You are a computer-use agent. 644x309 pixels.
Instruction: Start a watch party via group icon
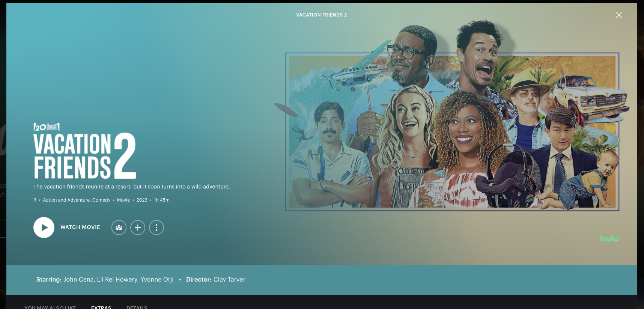point(119,228)
